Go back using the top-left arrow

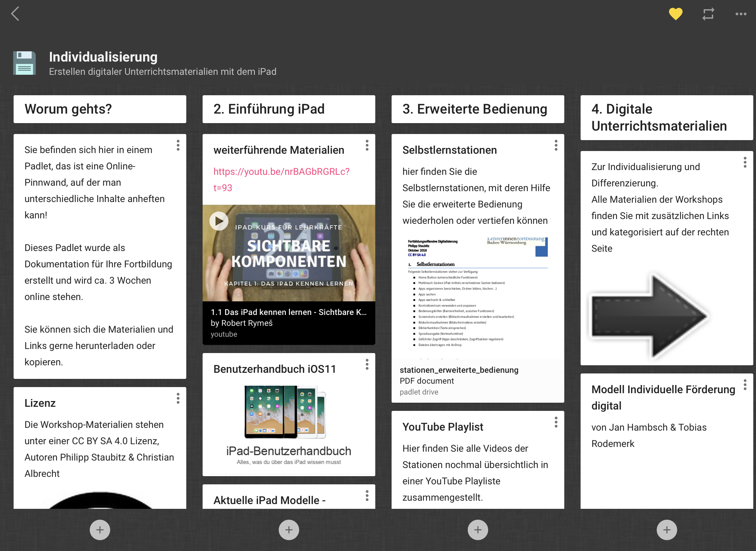15,14
